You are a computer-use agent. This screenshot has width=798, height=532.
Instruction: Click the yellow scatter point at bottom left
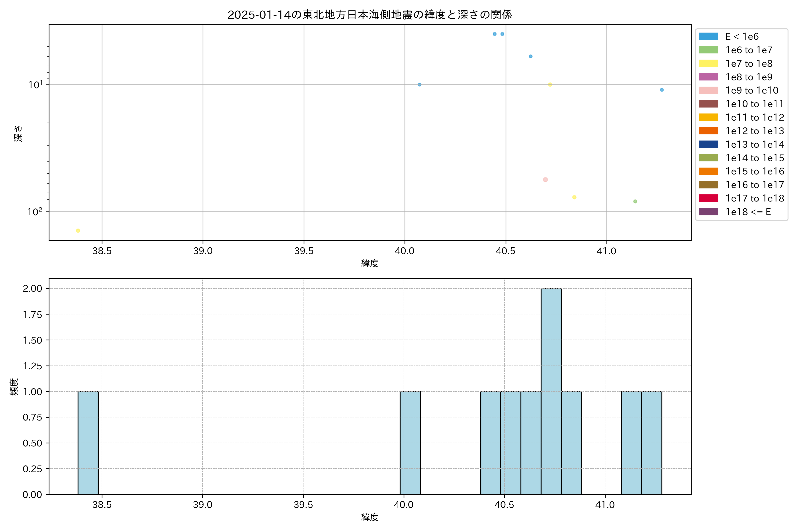[x=78, y=231]
